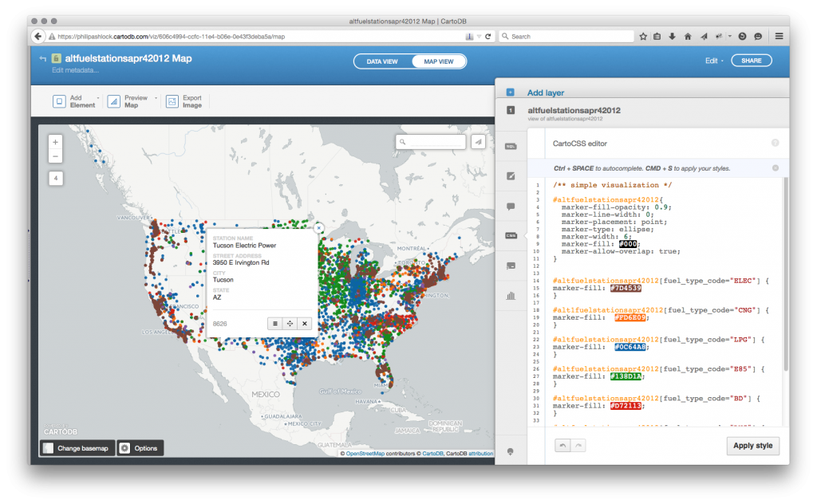
Task: Click the map zoom in plus button
Action: tap(55, 142)
